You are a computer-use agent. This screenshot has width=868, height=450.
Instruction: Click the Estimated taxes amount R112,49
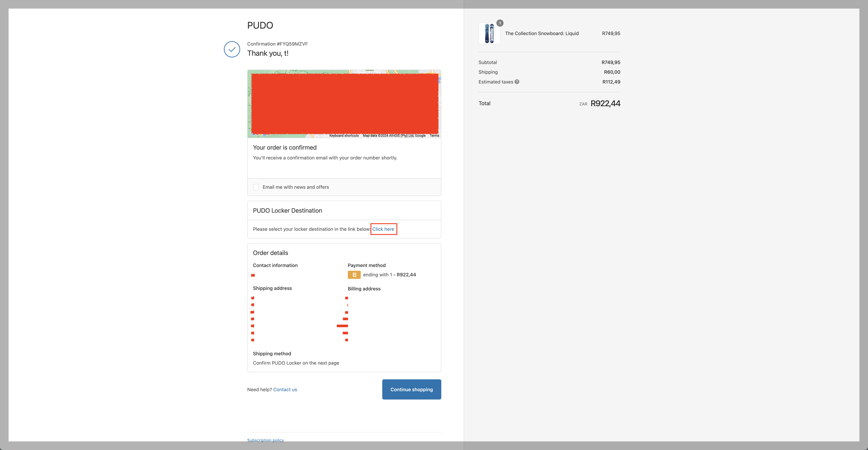611,82
